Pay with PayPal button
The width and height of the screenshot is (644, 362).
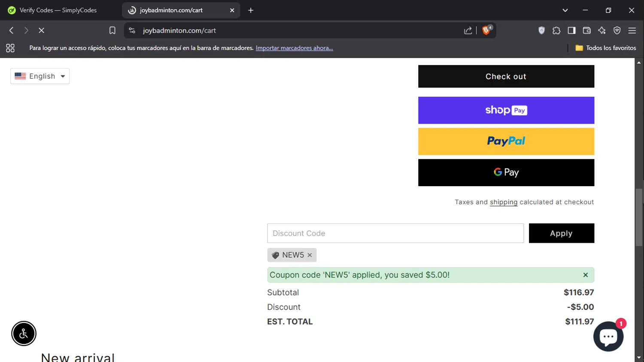[x=506, y=142]
